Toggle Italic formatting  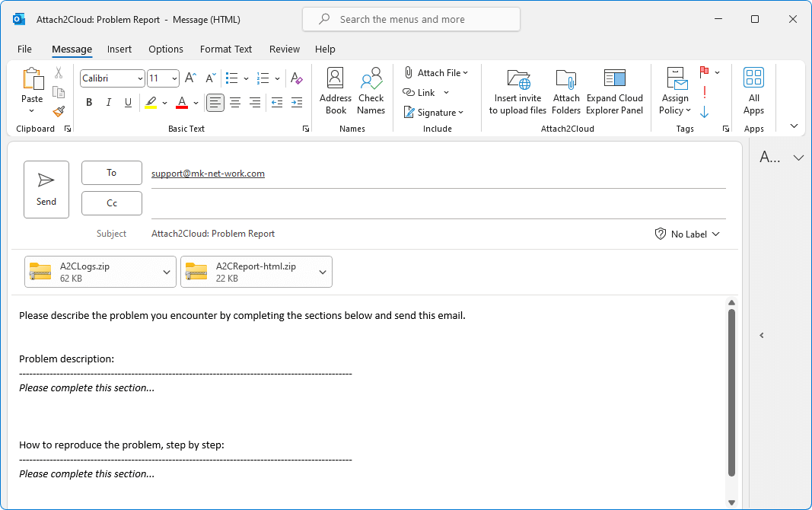[x=109, y=103]
